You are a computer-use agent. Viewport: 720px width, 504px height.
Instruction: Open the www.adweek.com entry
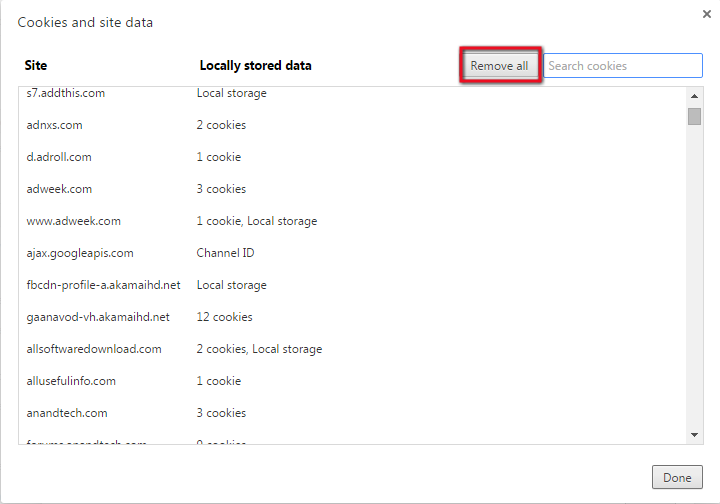click(x=73, y=221)
